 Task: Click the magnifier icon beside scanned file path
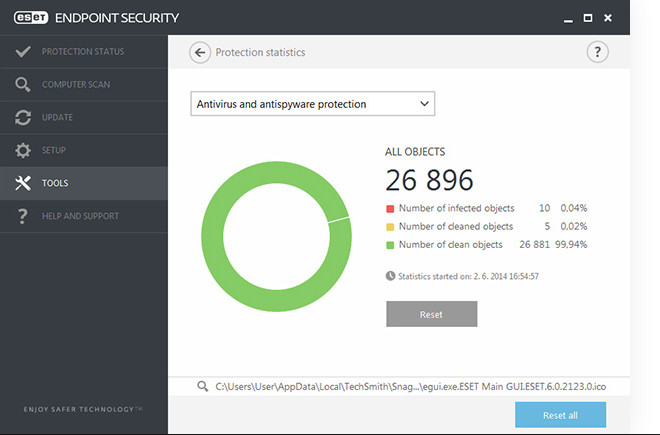coord(202,386)
